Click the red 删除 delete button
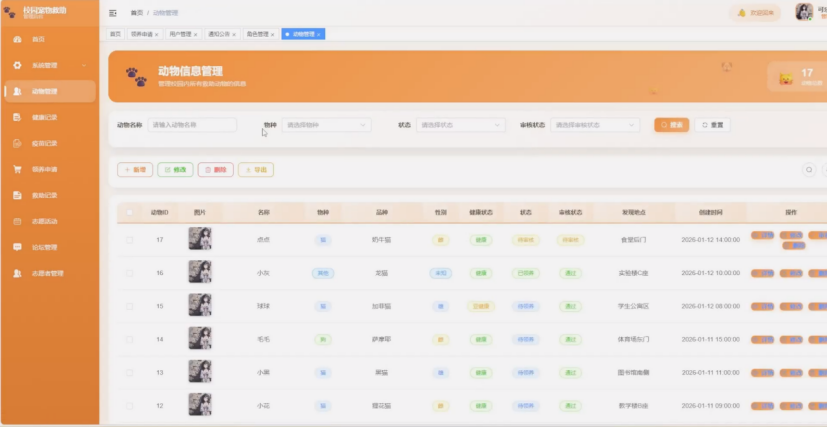Screen dimensions: 827x427 tap(216, 170)
